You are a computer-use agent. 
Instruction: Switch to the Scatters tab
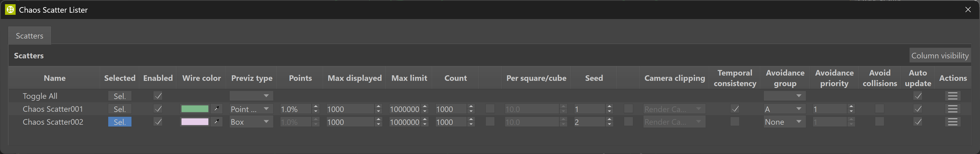click(30, 36)
